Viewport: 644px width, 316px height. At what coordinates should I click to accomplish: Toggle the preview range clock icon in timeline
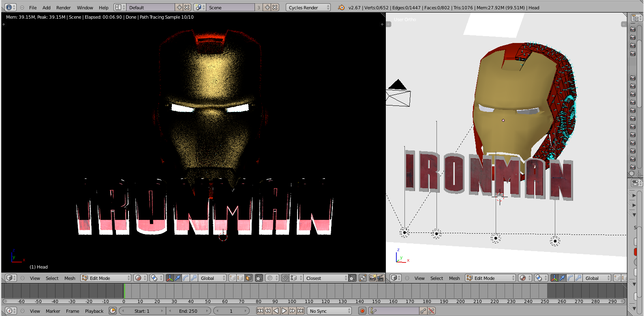click(x=113, y=311)
